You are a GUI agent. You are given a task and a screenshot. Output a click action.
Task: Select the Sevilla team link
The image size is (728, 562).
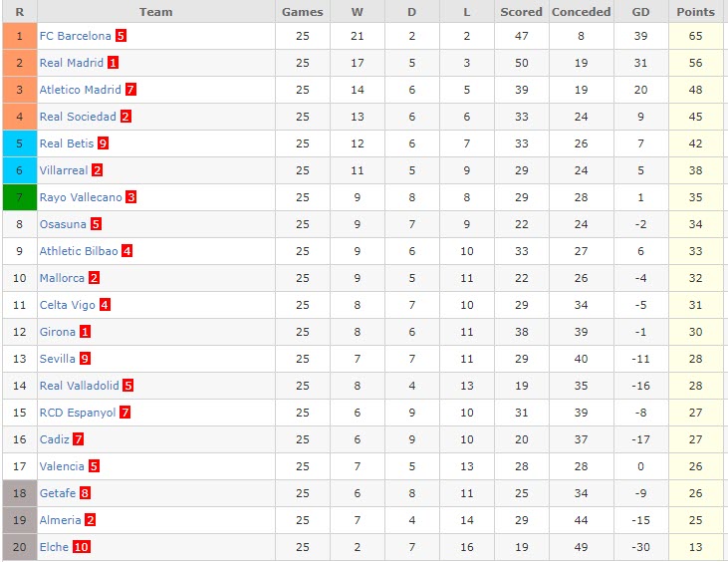click(x=59, y=359)
